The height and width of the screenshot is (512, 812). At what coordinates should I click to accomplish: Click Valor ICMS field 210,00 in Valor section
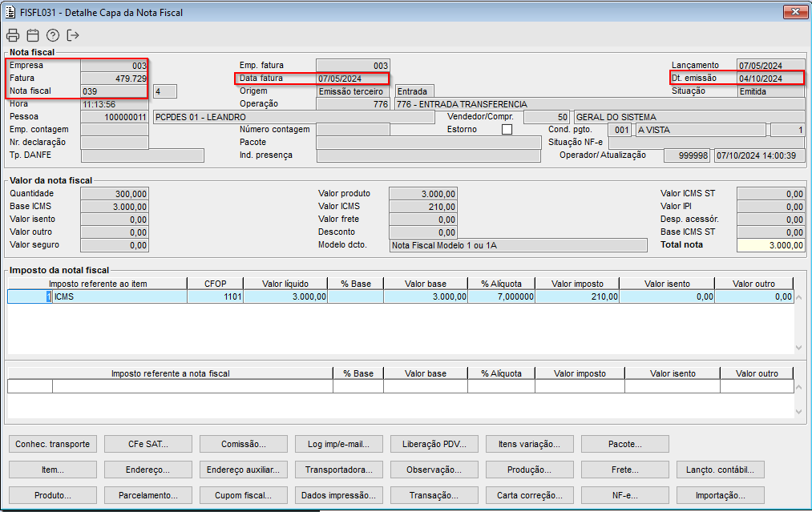click(x=423, y=207)
